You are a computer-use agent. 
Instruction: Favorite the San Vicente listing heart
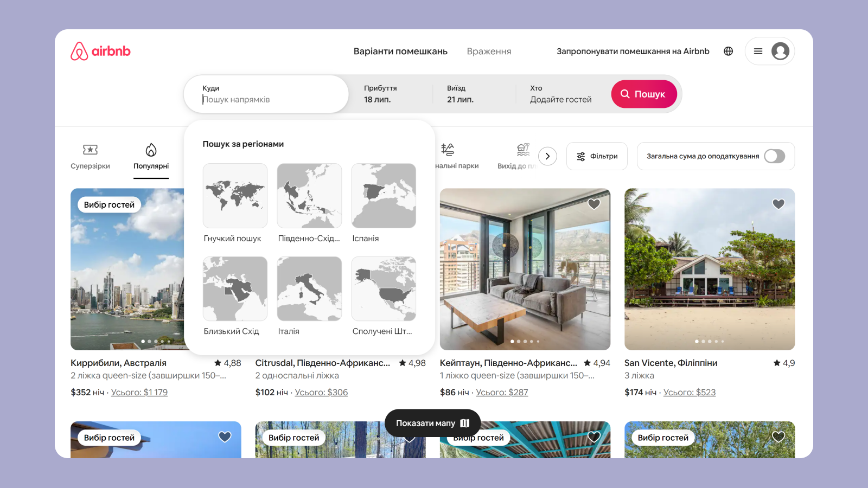coord(778,204)
